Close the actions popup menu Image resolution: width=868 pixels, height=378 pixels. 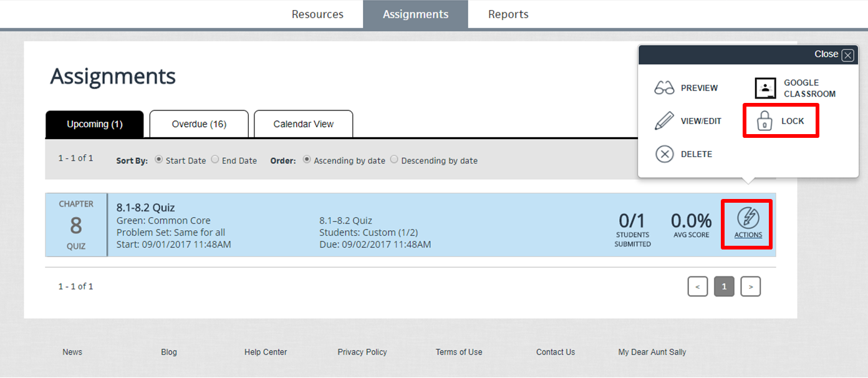click(847, 55)
